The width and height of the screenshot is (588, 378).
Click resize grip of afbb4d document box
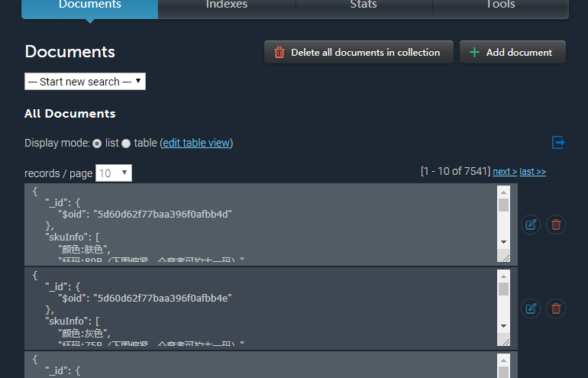506,257
